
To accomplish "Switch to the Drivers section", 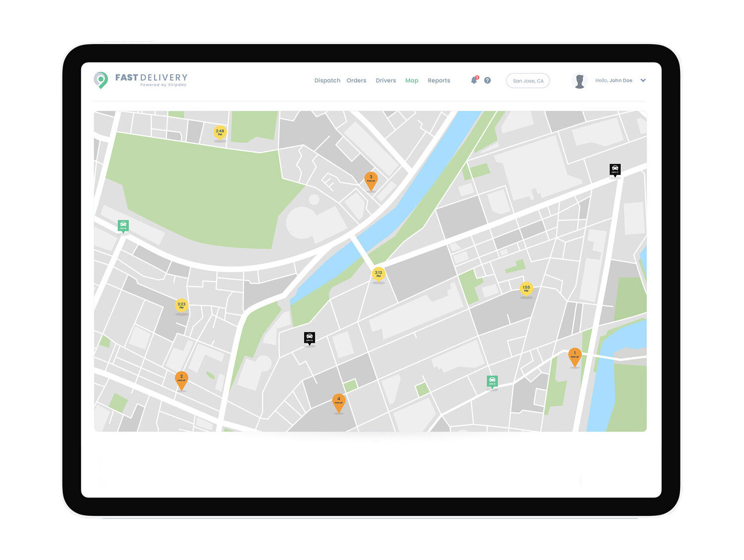I will 385,80.
